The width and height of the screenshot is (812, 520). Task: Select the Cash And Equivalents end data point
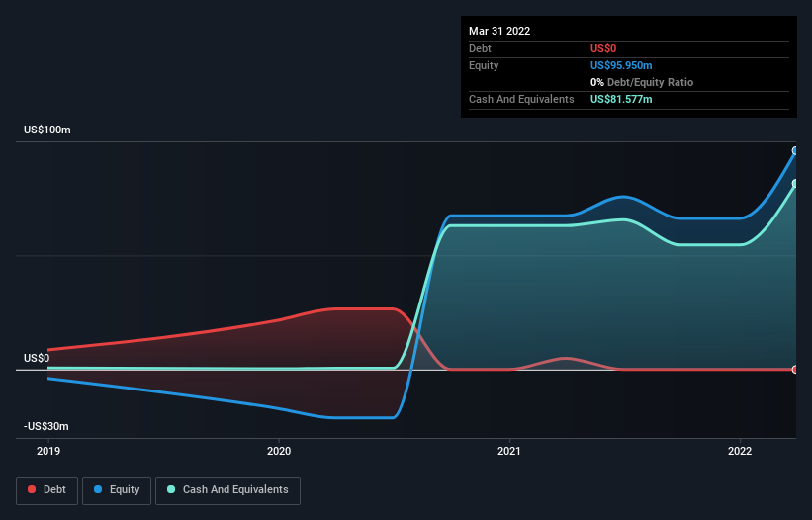pos(795,184)
